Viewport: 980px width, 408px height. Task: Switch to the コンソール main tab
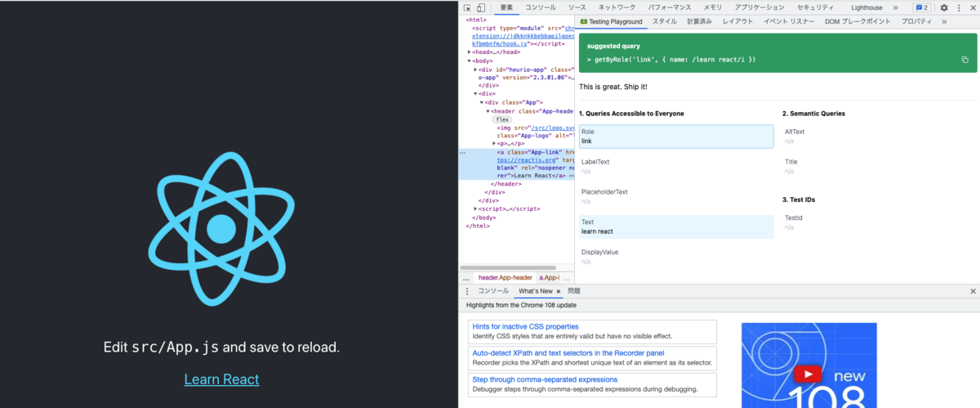[541, 7]
